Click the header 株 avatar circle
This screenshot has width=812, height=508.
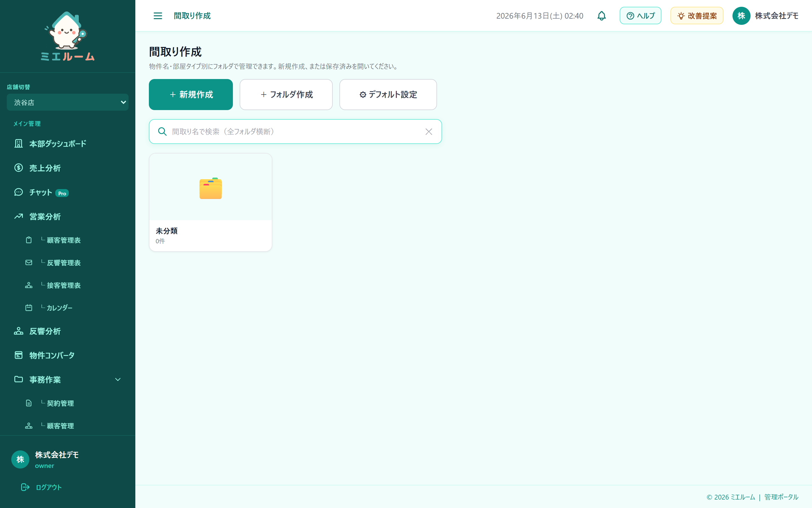pos(741,16)
